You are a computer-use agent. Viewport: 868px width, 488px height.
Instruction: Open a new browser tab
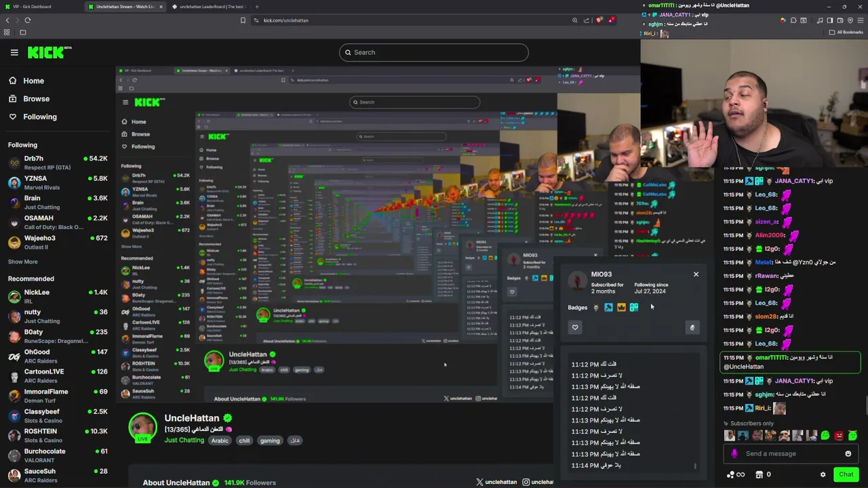(x=256, y=7)
